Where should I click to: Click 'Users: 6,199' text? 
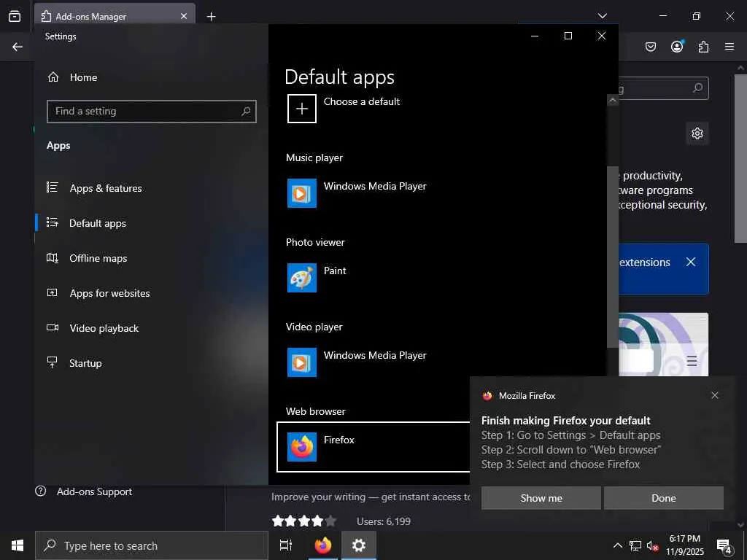coord(384,521)
